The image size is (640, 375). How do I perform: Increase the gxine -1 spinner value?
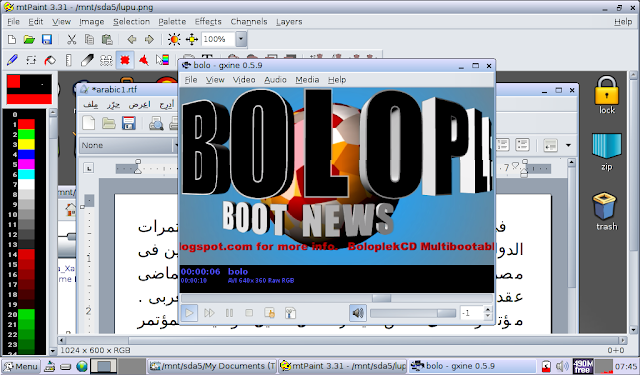pyautogui.click(x=488, y=309)
